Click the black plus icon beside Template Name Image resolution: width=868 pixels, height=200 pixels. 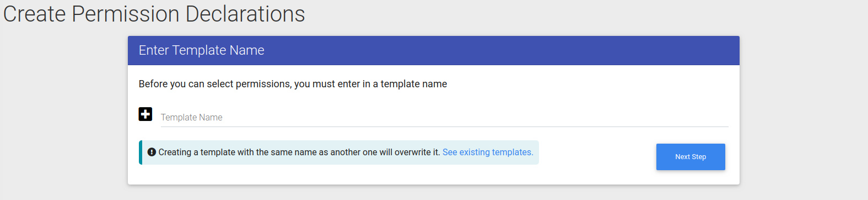[x=145, y=114]
